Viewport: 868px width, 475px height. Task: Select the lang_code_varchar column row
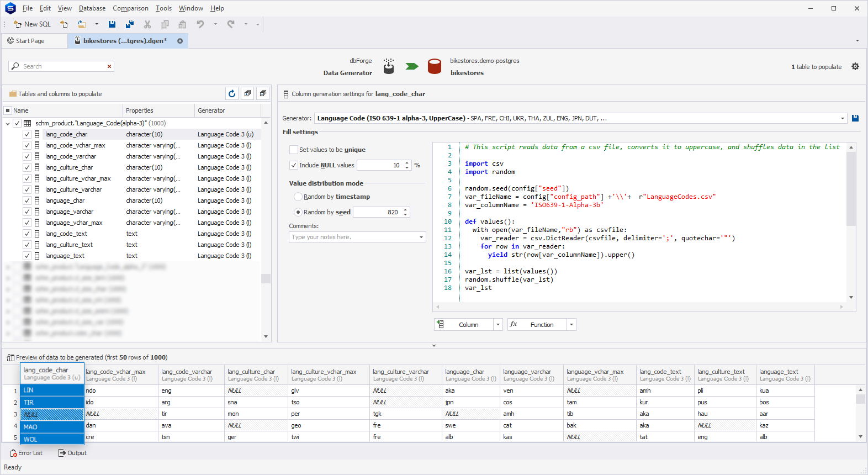133,156
